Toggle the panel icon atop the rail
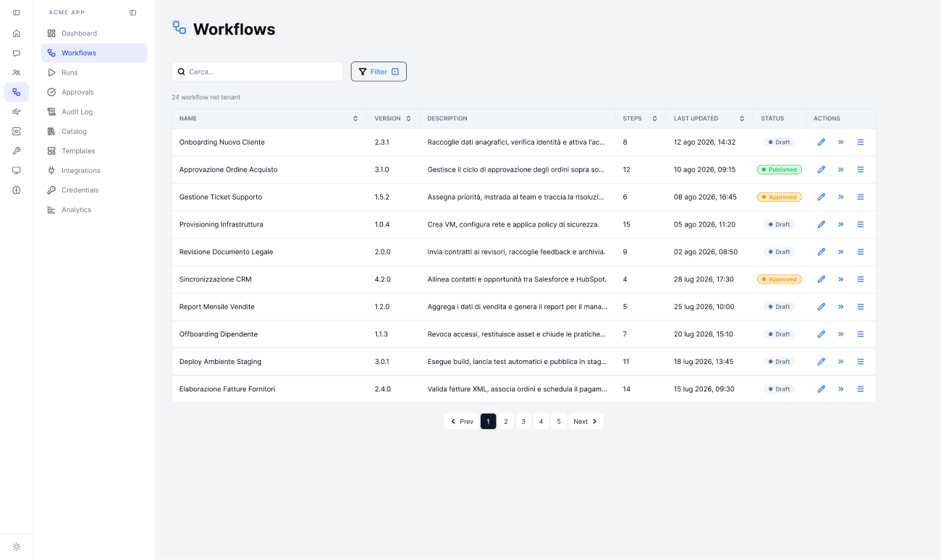 click(17, 12)
